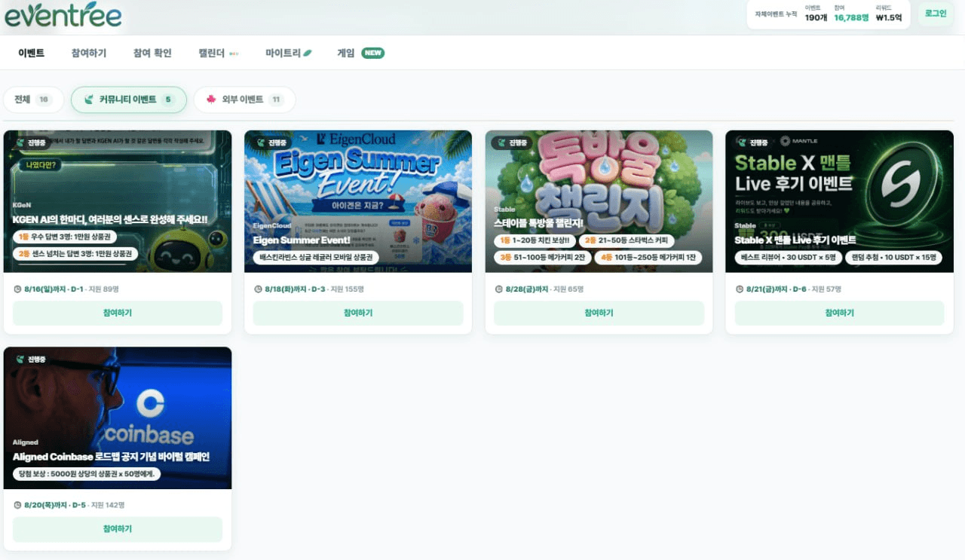Screen dimensions: 965x560
Task: Click the 진행중 badge on the Coinbase card
Action: [x=31, y=360]
